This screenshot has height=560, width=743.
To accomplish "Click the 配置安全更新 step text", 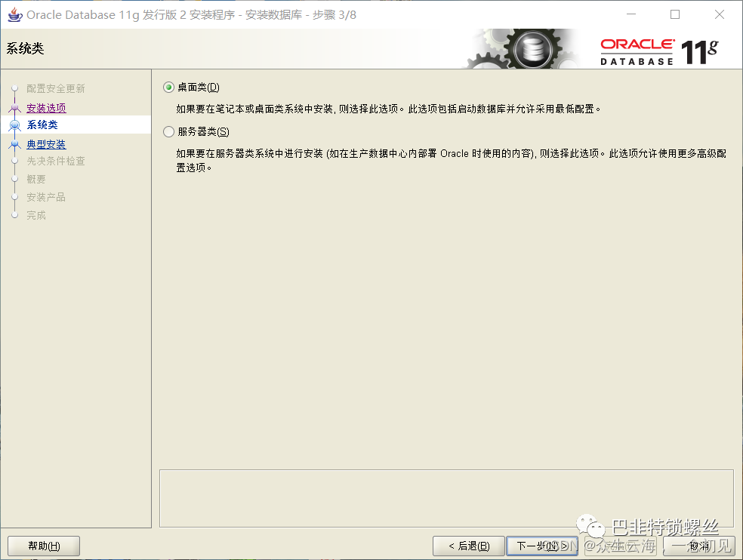I will tap(55, 88).
